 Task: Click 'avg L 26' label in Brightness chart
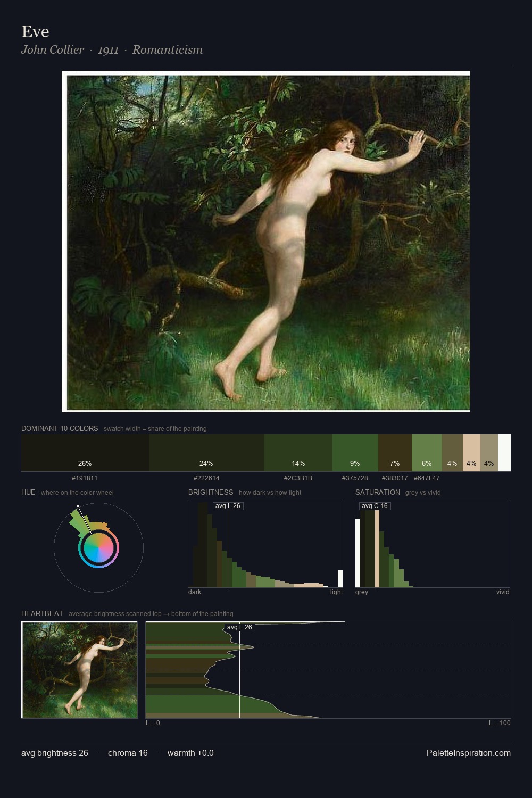point(228,506)
